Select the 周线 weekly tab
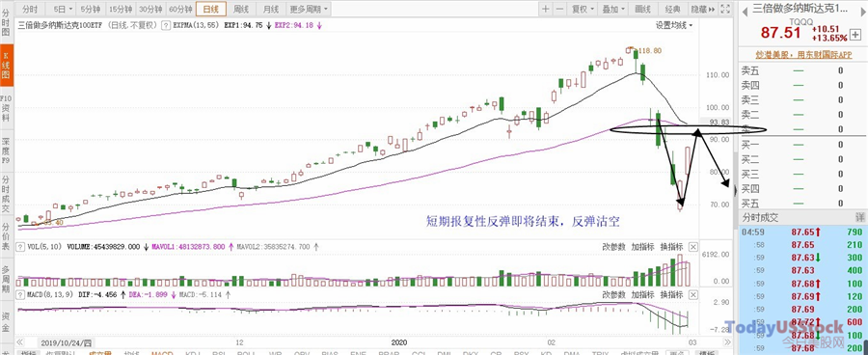Screen dimensions: 868x355 (241, 9)
